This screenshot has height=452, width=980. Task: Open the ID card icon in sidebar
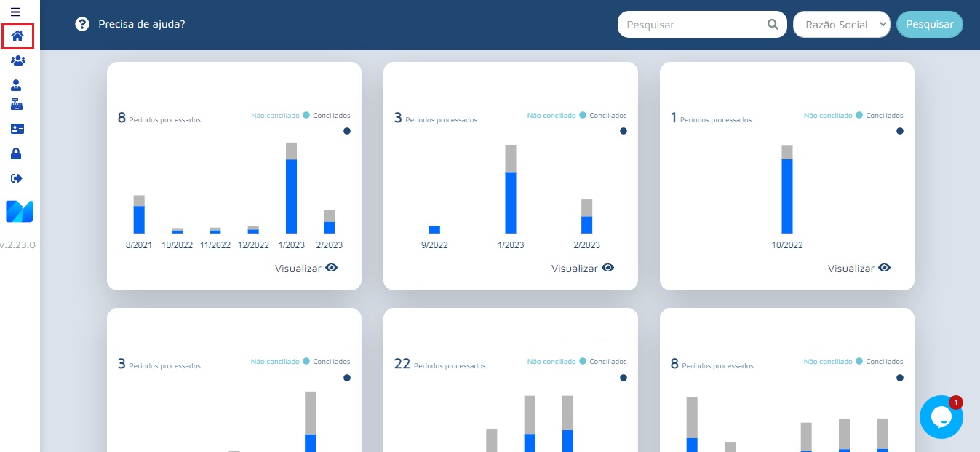pos(17,129)
